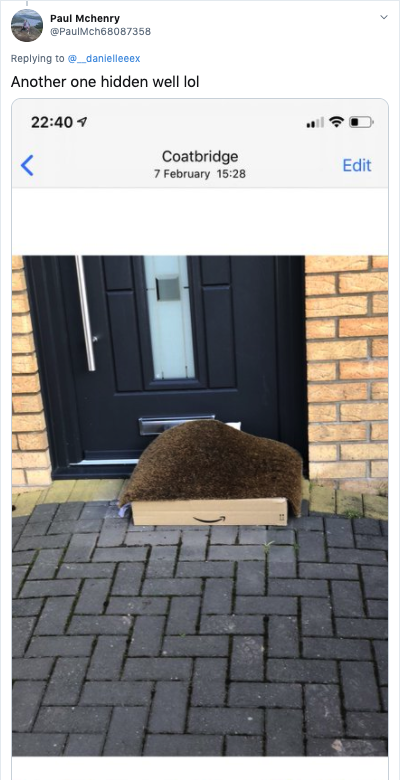
Task: Click the cellular signal bars icon
Action: 315,122
